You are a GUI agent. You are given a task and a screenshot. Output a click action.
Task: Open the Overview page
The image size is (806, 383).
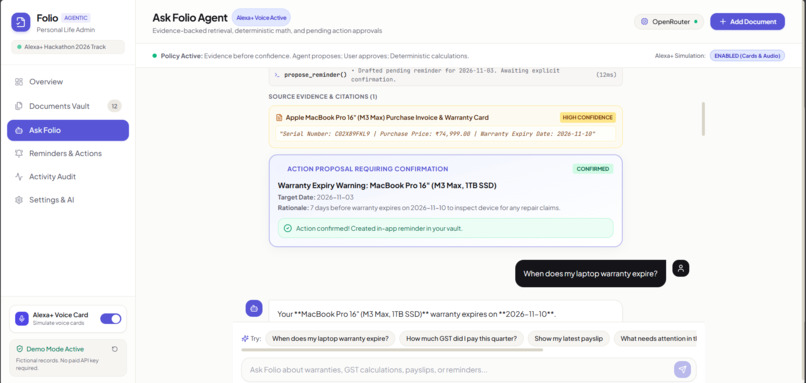(x=68, y=82)
